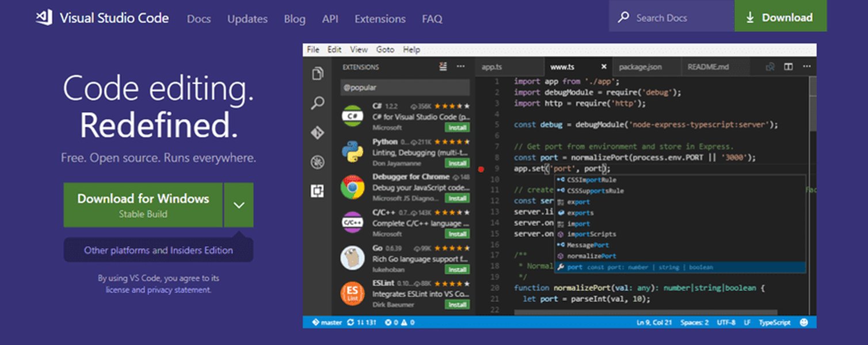Click the clear extensions list icon
This screenshot has height=345, width=868.
(x=443, y=67)
